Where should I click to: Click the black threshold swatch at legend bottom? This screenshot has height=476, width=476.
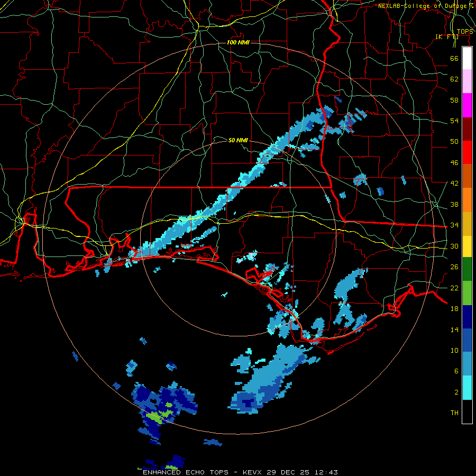[x=467, y=411]
